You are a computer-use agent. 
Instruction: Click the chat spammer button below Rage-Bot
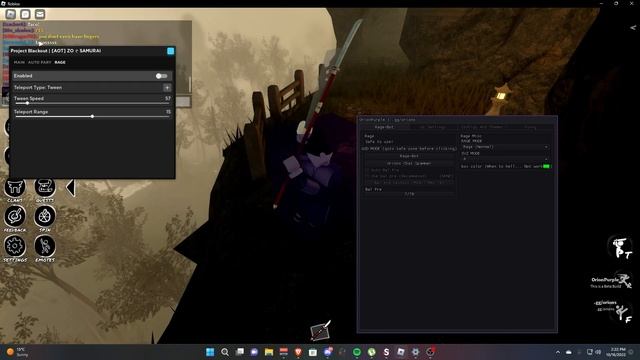(x=409, y=163)
